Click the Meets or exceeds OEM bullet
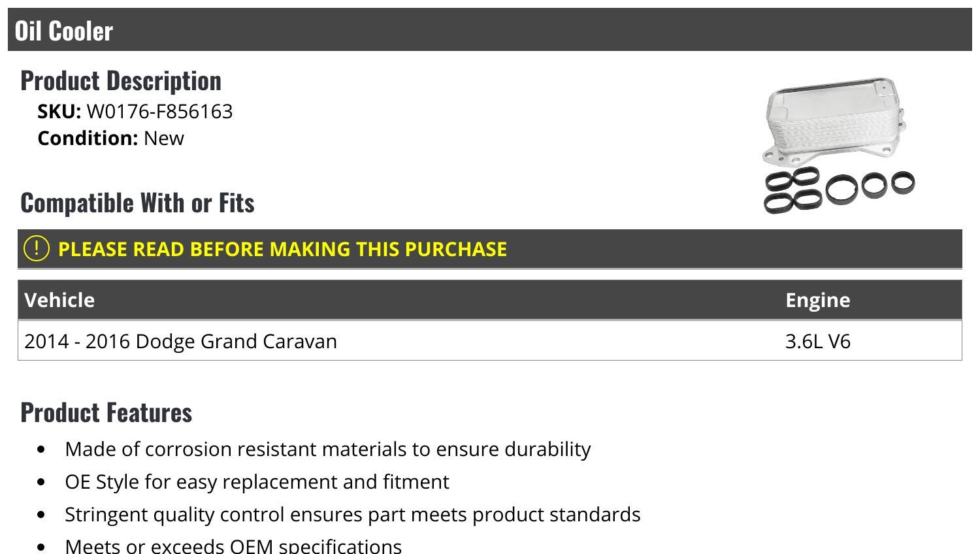980x554 pixels. point(233,545)
